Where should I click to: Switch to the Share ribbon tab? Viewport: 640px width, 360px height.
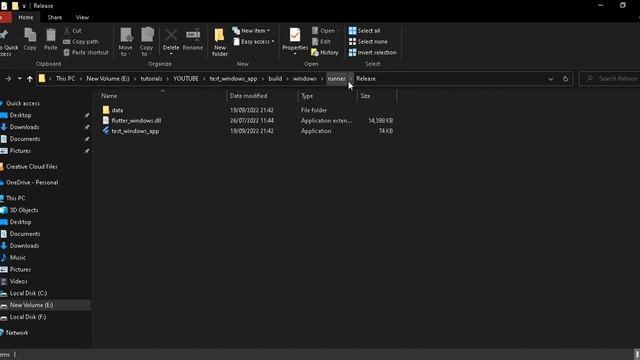click(x=54, y=18)
